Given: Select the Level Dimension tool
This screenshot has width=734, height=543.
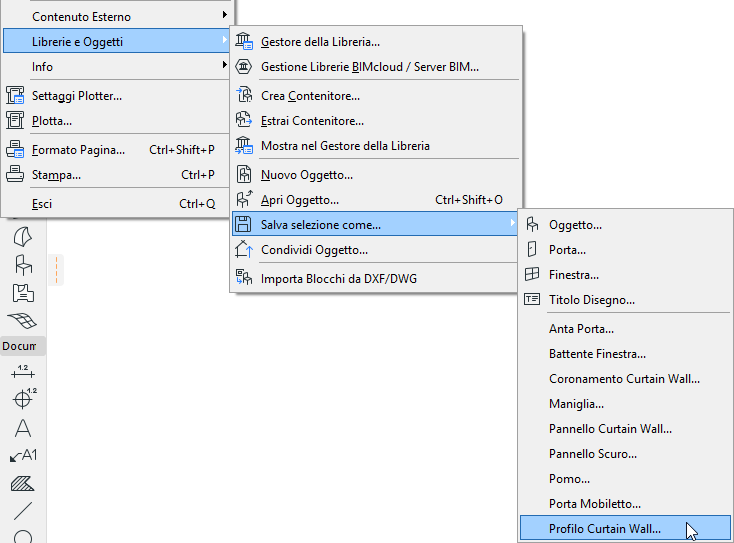Looking at the screenshot, I should (x=22, y=400).
